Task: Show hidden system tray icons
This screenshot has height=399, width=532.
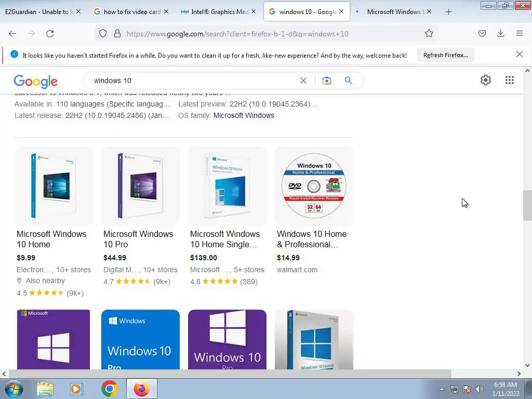Action: click(442, 390)
